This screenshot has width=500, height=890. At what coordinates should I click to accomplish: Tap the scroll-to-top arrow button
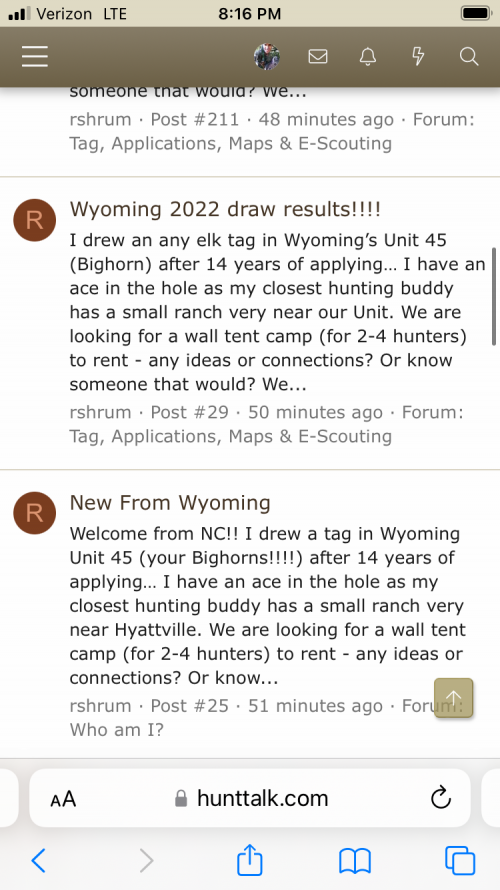point(453,698)
